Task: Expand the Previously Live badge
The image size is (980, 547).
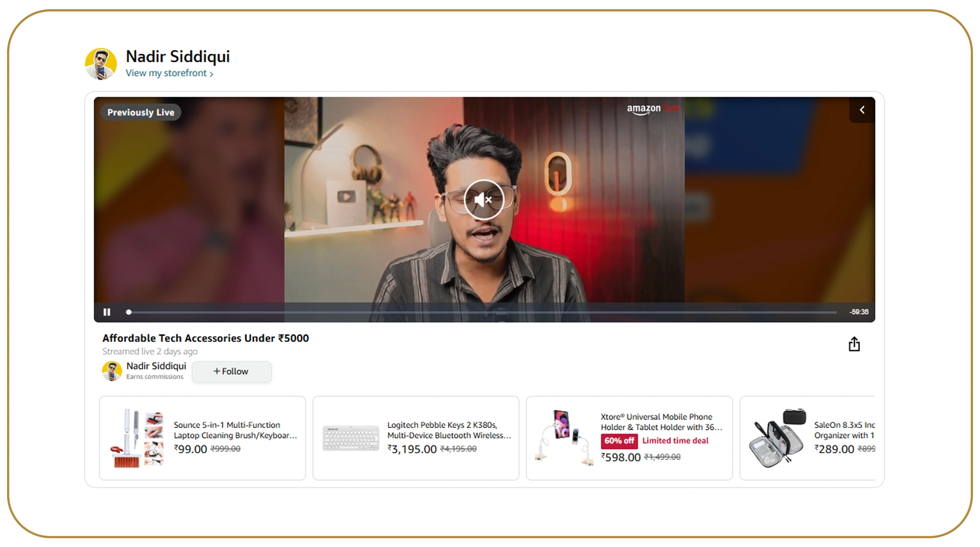Action: [140, 112]
